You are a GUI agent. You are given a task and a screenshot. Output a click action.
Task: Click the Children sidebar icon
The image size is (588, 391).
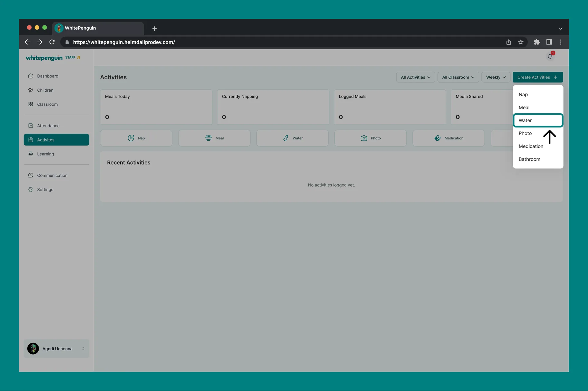coord(31,90)
